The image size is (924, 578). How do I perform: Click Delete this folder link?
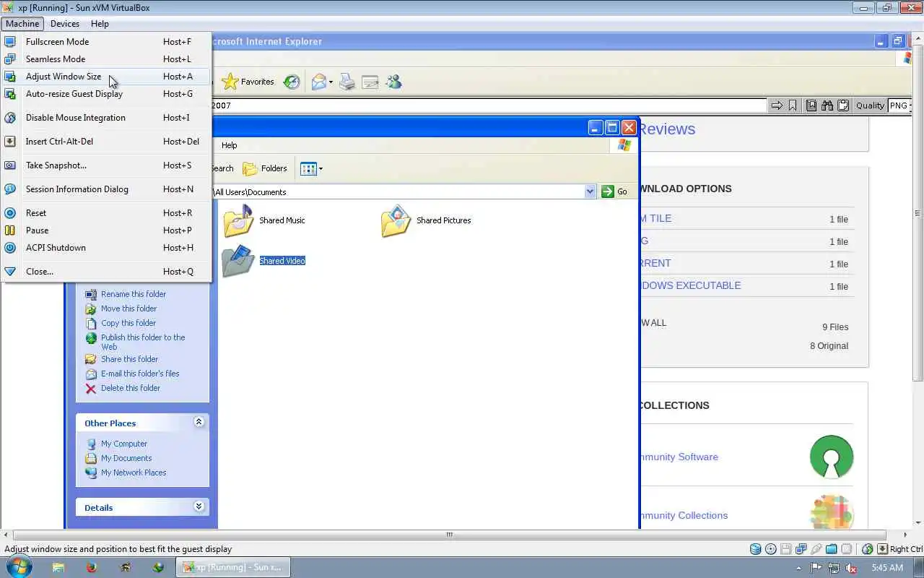[x=131, y=388]
